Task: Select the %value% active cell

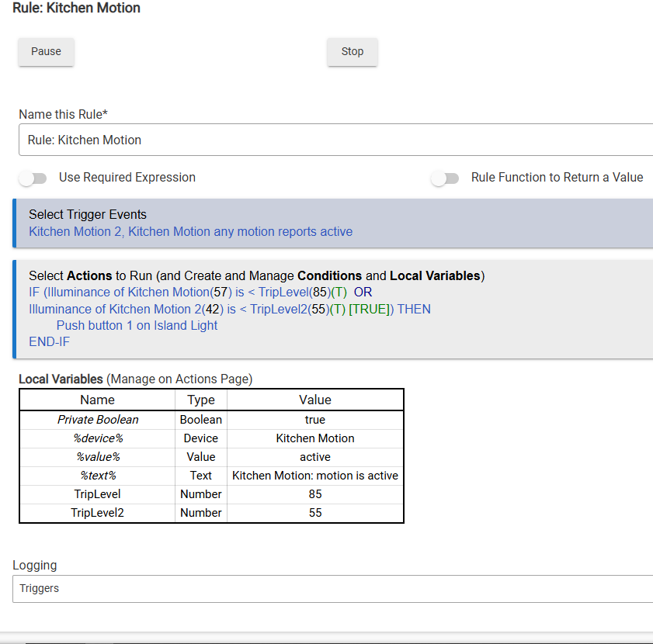Action: [314, 457]
